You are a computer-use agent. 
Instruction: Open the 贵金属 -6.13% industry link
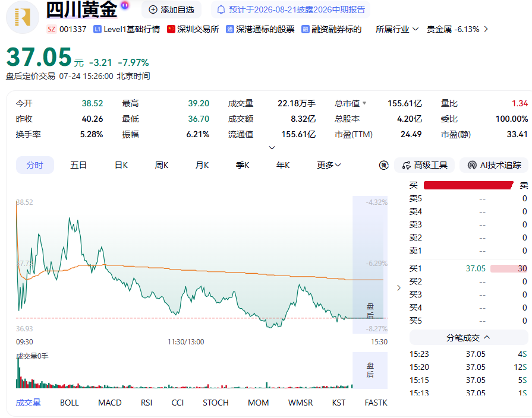(x=453, y=29)
